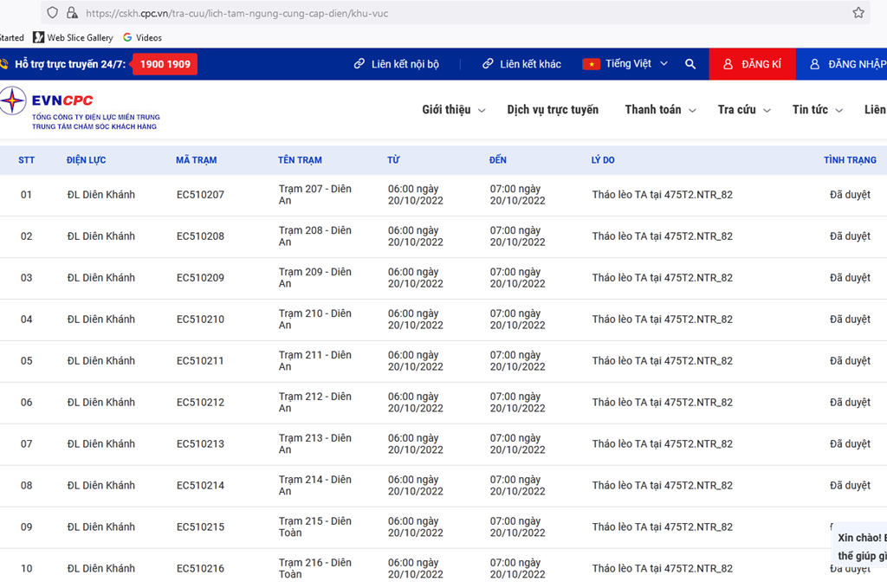Click the EVNCPC logo

click(81, 108)
